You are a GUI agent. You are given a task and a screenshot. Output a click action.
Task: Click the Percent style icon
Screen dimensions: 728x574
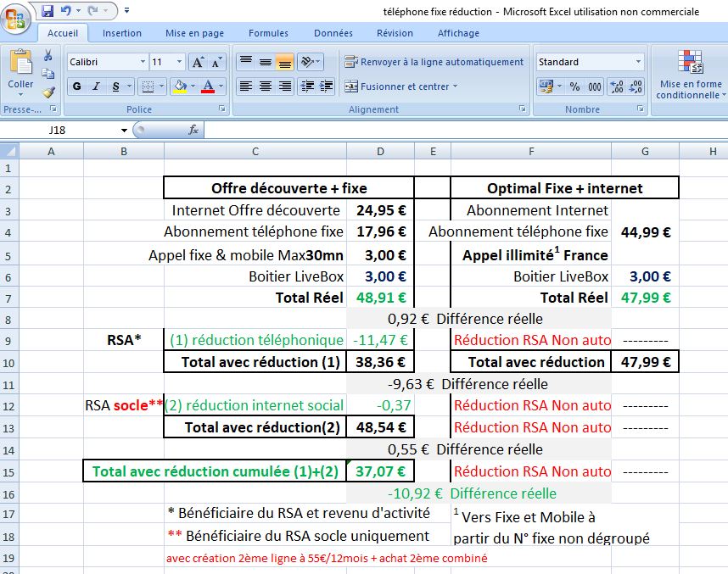coord(574,86)
